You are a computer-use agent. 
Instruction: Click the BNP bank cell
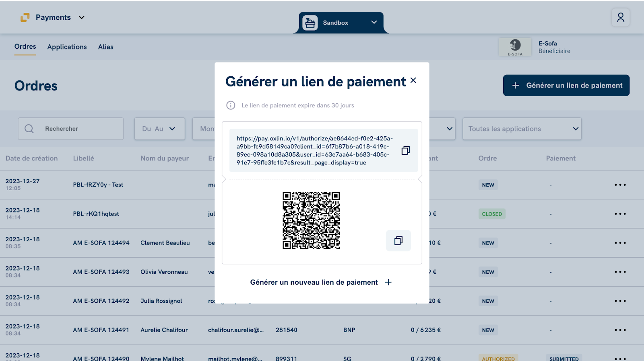pos(349,330)
